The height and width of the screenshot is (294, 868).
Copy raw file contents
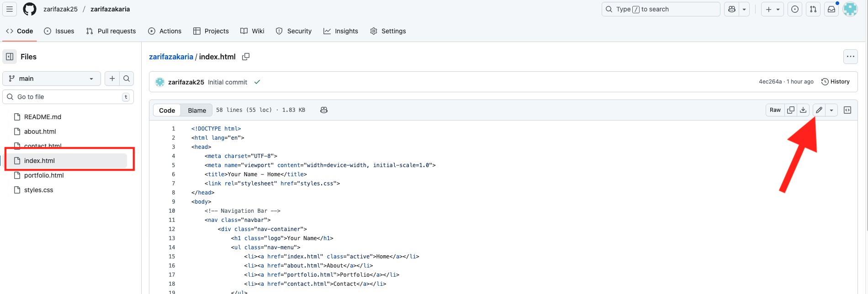coord(791,110)
